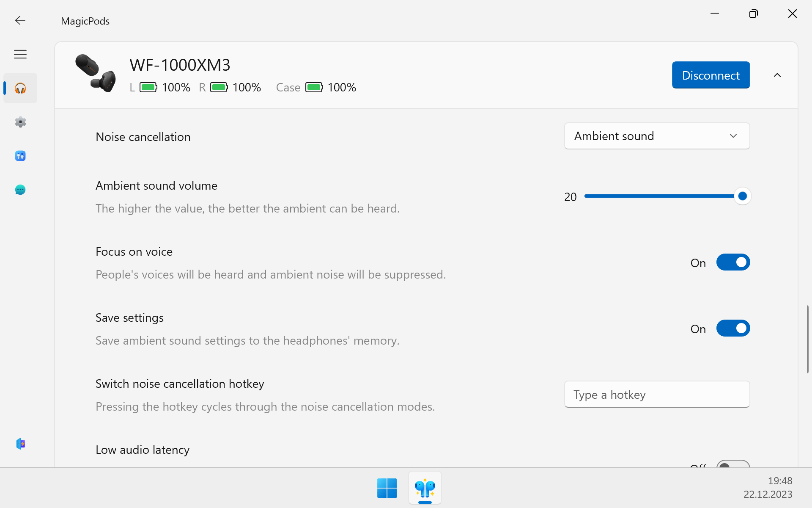Select the headphones sidebar icon

tap(20, 88)
